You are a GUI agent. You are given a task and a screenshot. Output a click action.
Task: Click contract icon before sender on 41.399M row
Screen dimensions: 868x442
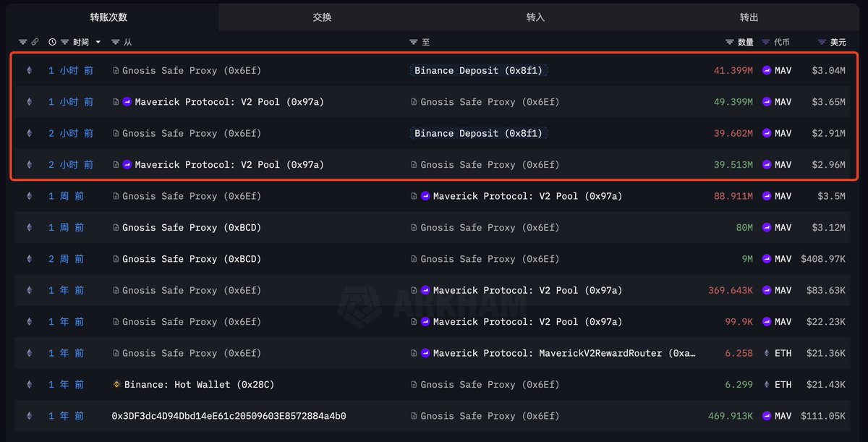pyautogui.click(x=116, y=70)
